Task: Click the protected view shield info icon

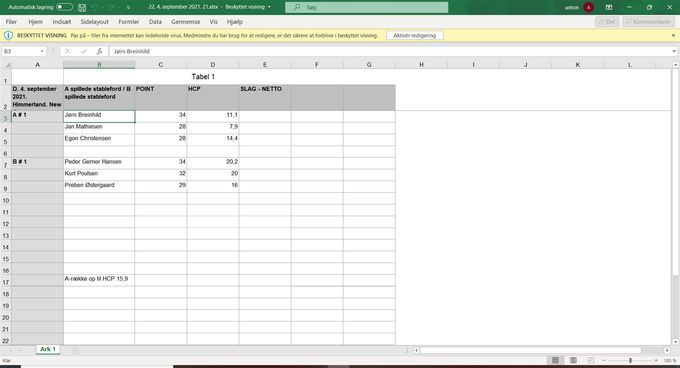Action: tap(8, 36)
